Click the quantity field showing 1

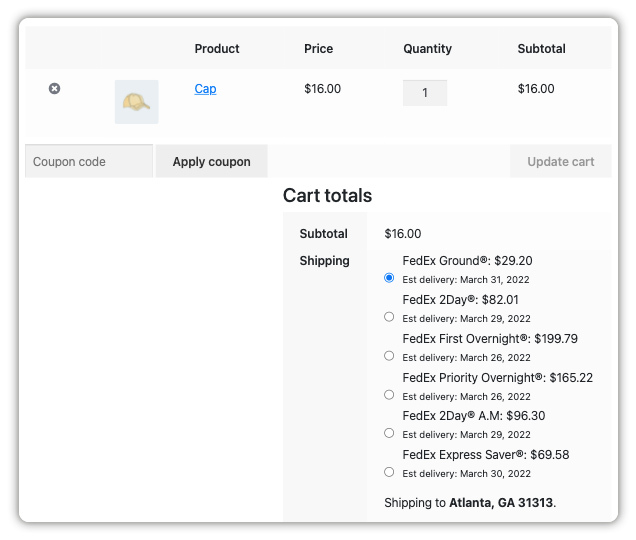click(x=425, y=93)
